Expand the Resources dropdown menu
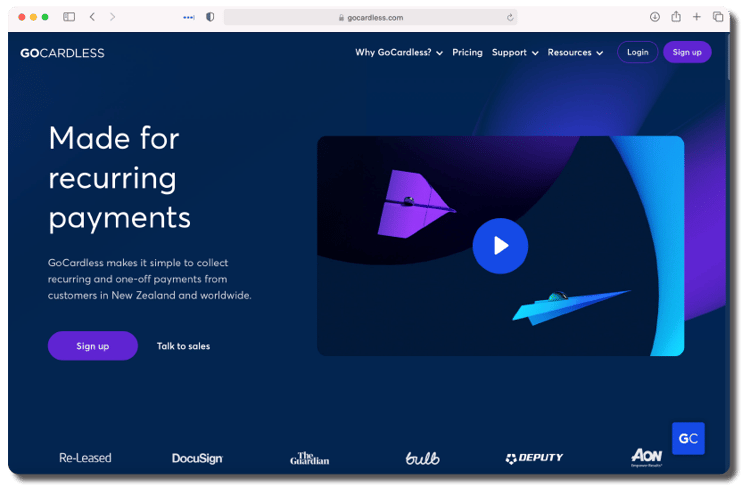Image resolution: width=750 pixels, height=487 pixels. (575, 53)
